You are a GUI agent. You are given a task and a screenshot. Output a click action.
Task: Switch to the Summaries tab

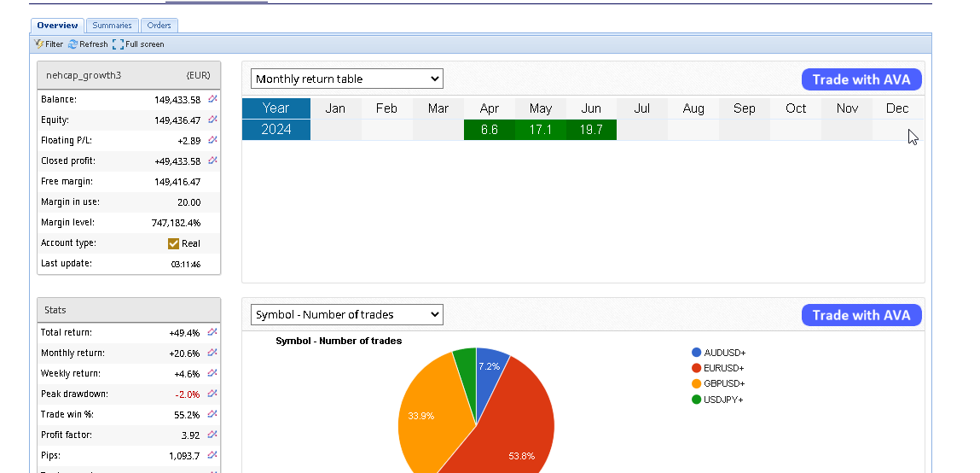[x=112, y=26]
